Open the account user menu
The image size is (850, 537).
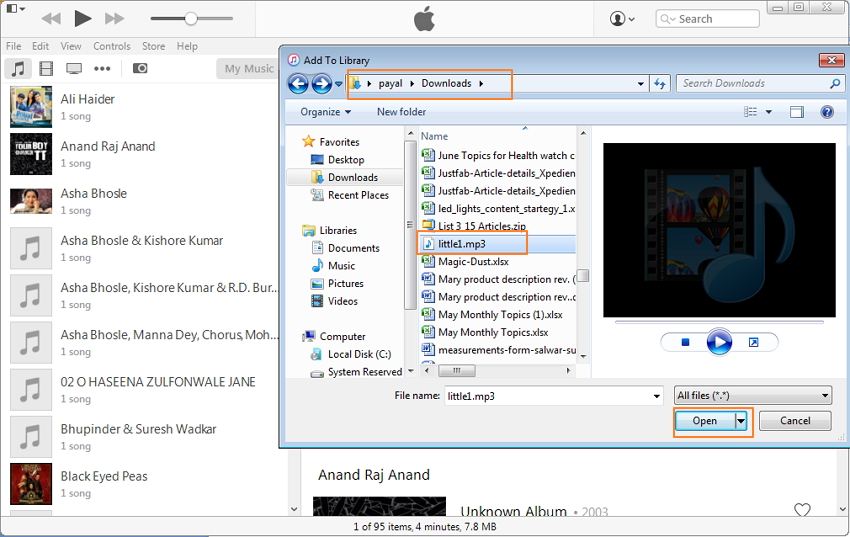[x=622, y=18]
